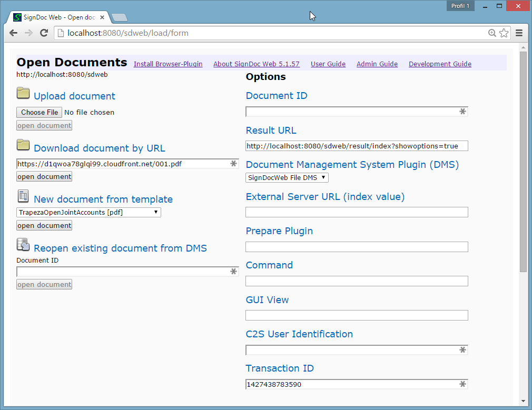Expand the TrapezaOpenJointAccounts template dropdown
Screen dimensions: 532x410
[x=88, y=213]
